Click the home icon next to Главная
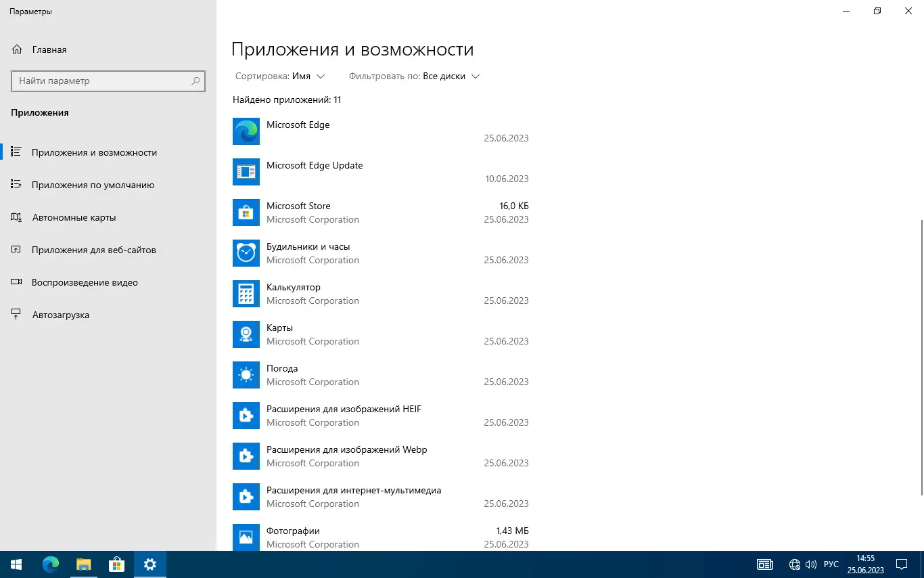Image resolution: width=924 pixels, height=578 pixels. [17, 49]
